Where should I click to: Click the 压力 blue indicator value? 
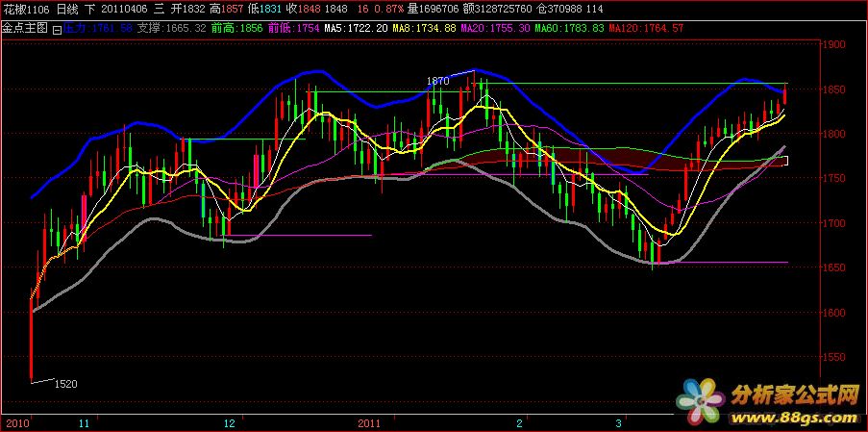96,29
